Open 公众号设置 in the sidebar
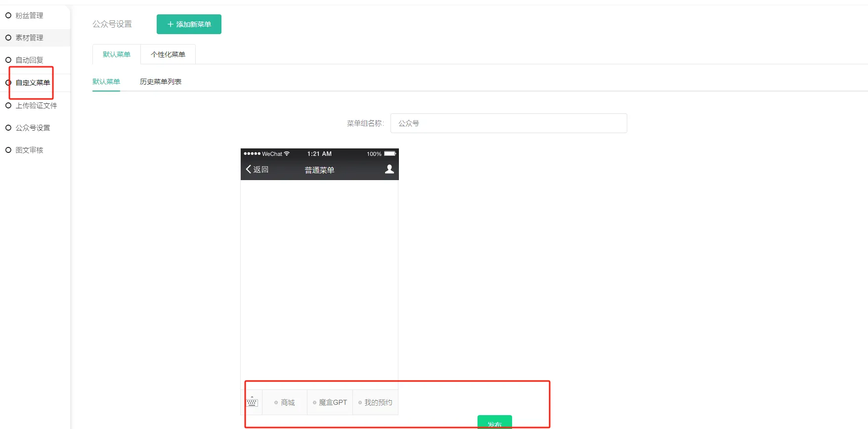This screenshot has height=429, width=868. pos(33,128)
